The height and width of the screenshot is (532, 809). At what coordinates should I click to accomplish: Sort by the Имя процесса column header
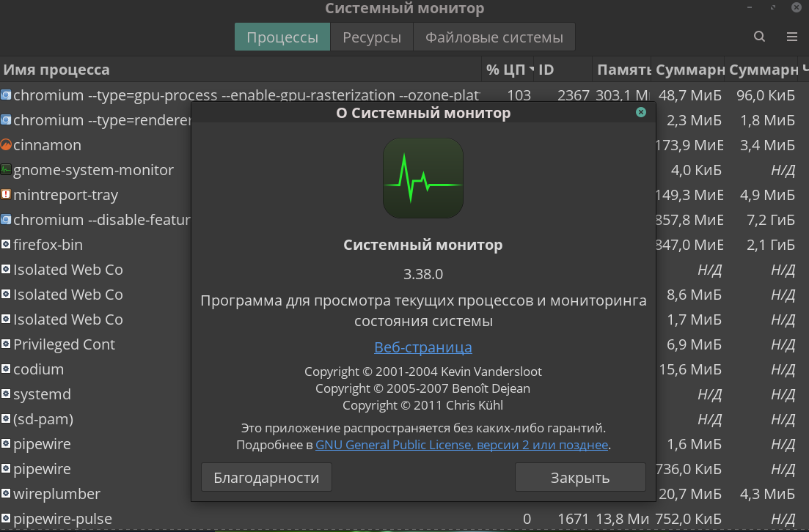click(57, 70)
